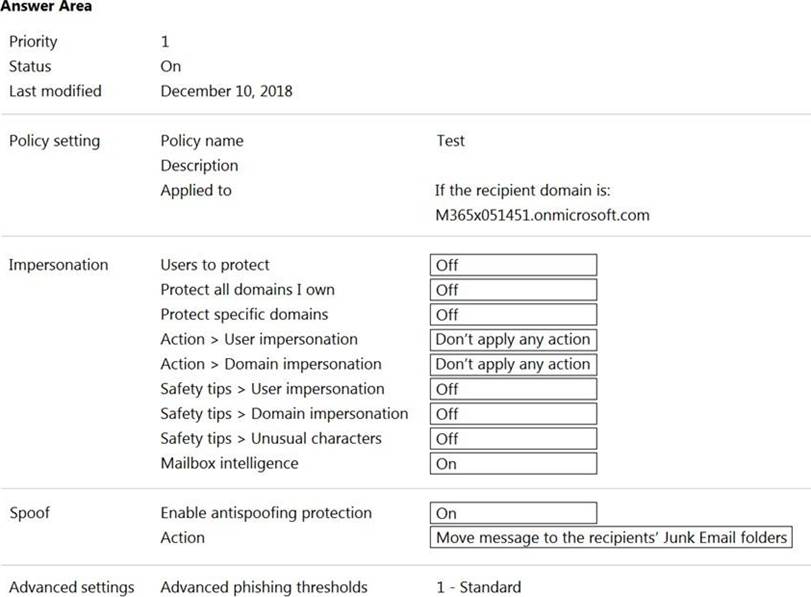Toggle Safety tips > User impersonation box
This screenshot has width=811, height=597.
(513, 389)
